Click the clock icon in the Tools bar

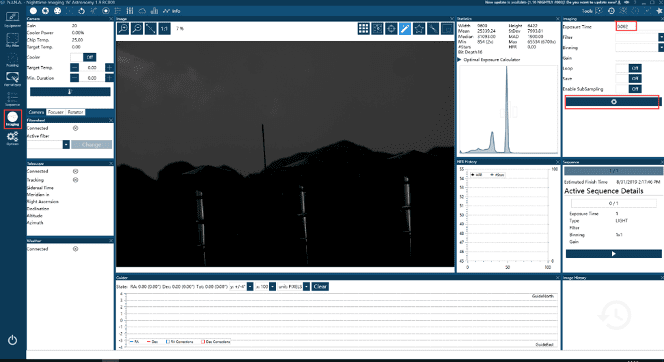(611, 11)
